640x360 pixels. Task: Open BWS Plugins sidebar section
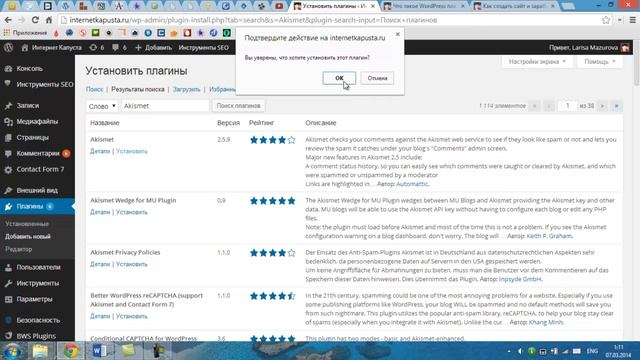(37, 336)
